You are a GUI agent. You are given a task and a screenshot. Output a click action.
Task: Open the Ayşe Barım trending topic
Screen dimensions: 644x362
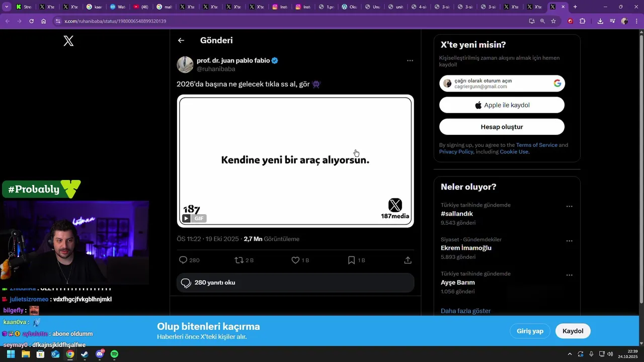[x=458, y=282]
